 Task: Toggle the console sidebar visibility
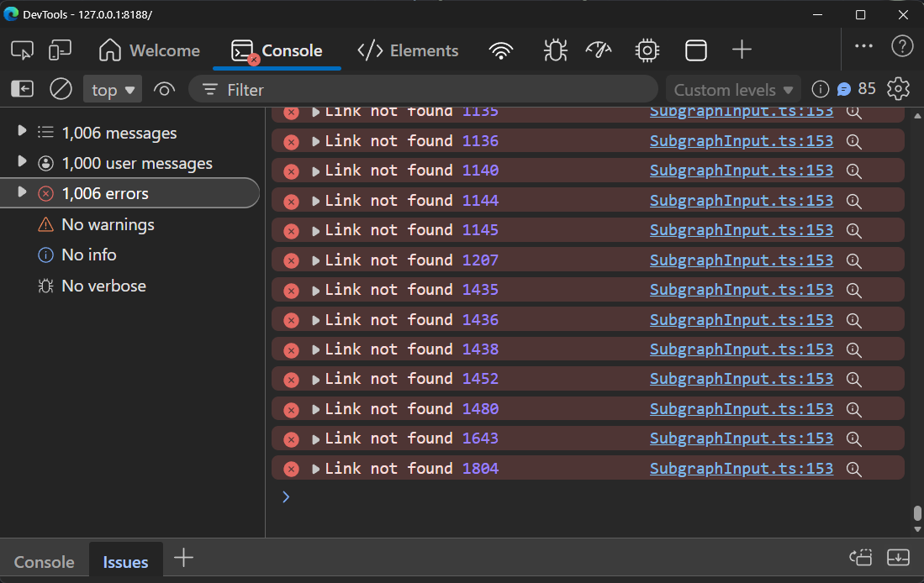pos(22,89)
